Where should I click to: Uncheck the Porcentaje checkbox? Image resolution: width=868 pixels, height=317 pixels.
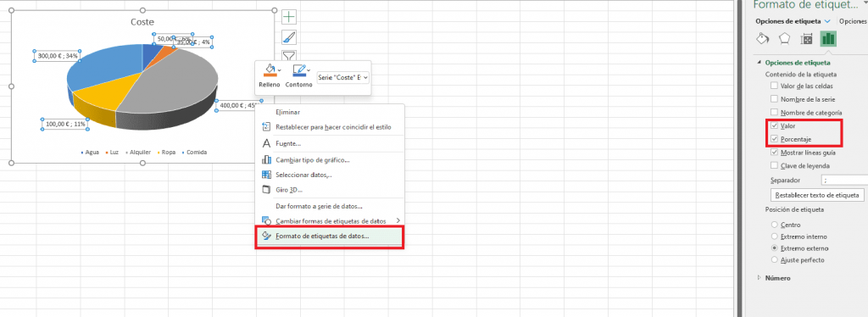point(774,139)
